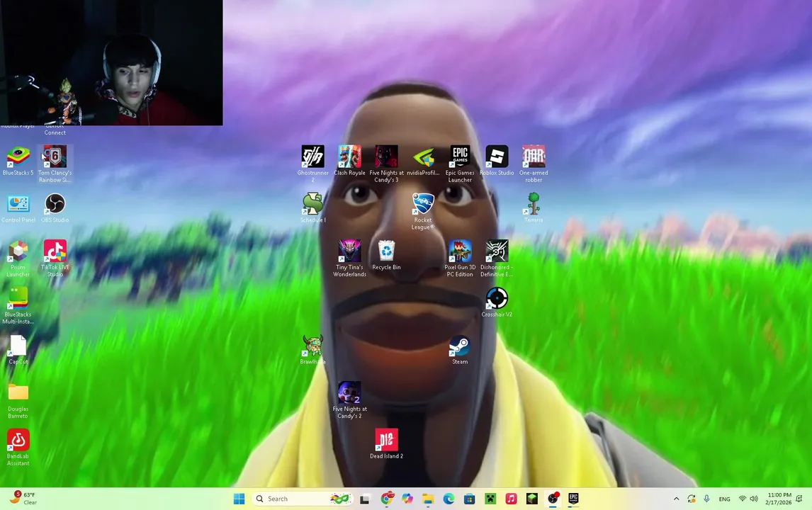Viewport: 812px width, 510px height.
Task: Launch Tom Clancy's Rainbow Six shortcut
Action: [55, 164]
